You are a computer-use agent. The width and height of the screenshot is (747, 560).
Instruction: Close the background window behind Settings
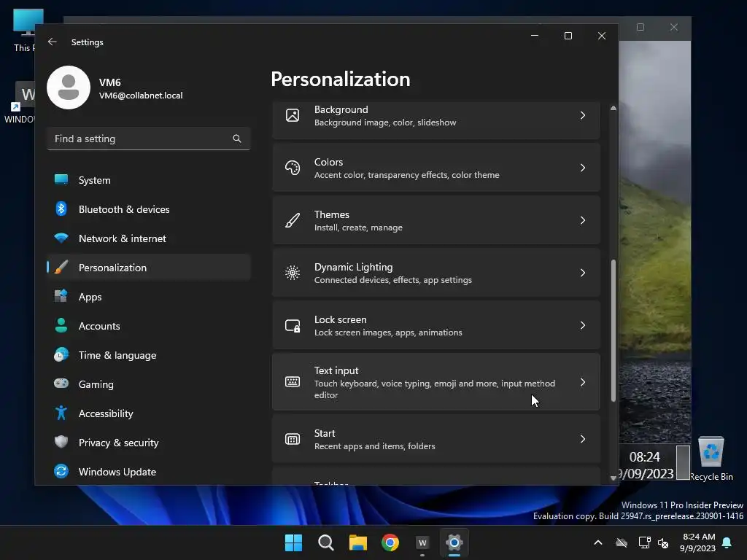coord(673,27)
